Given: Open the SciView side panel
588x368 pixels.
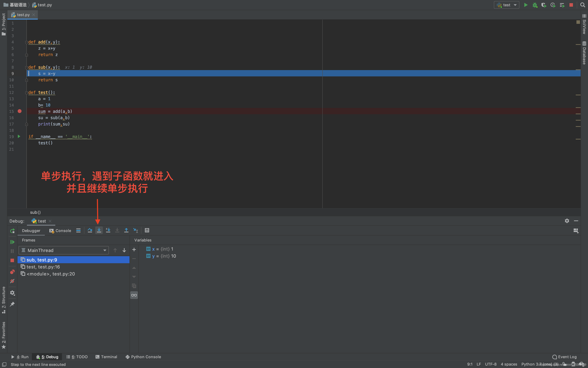Looking at the screenshot, I should tap(584, 24).
